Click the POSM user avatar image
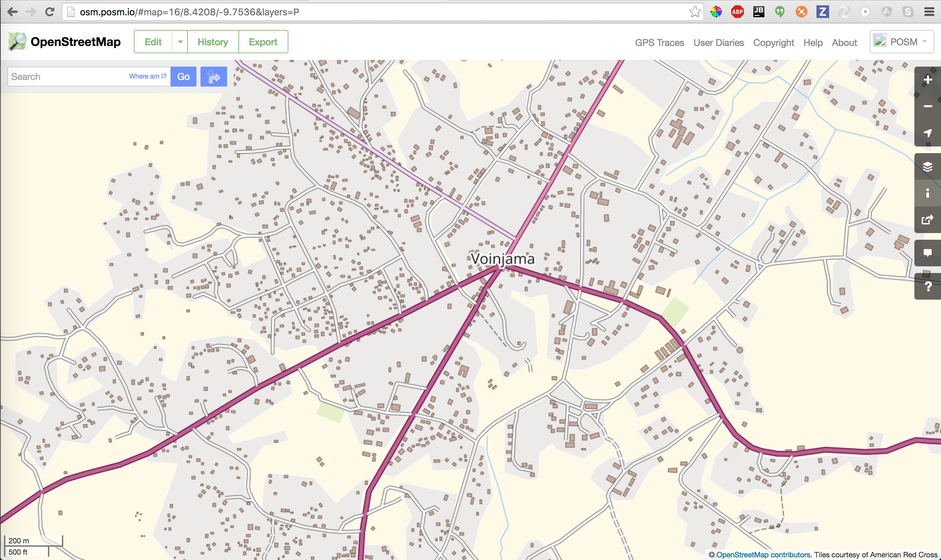The width and height of the screenshot is (941, 560). (x=879, y=40)
